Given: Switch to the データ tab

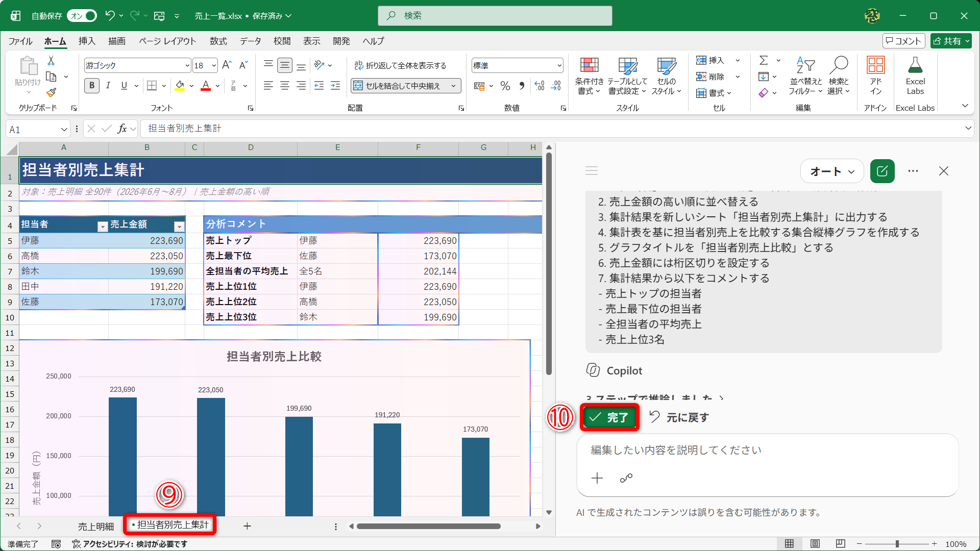Looking at the screenshot, I should [x=251, y=41].
